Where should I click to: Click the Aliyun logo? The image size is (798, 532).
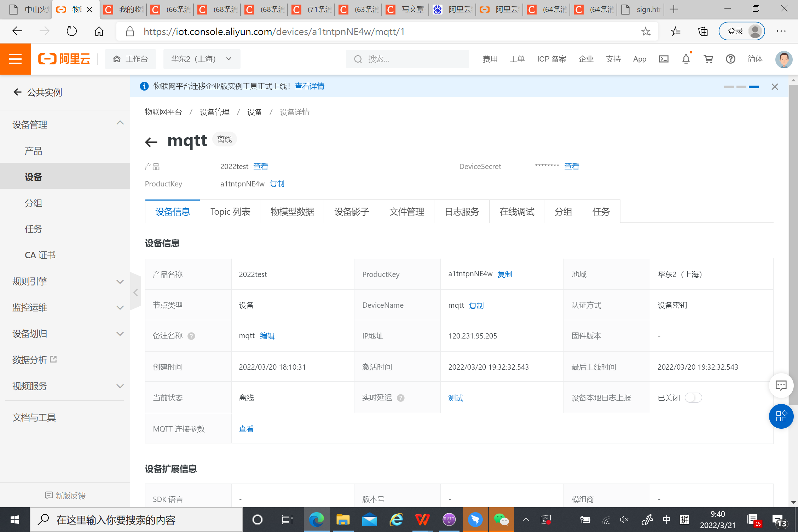[64, 59]
